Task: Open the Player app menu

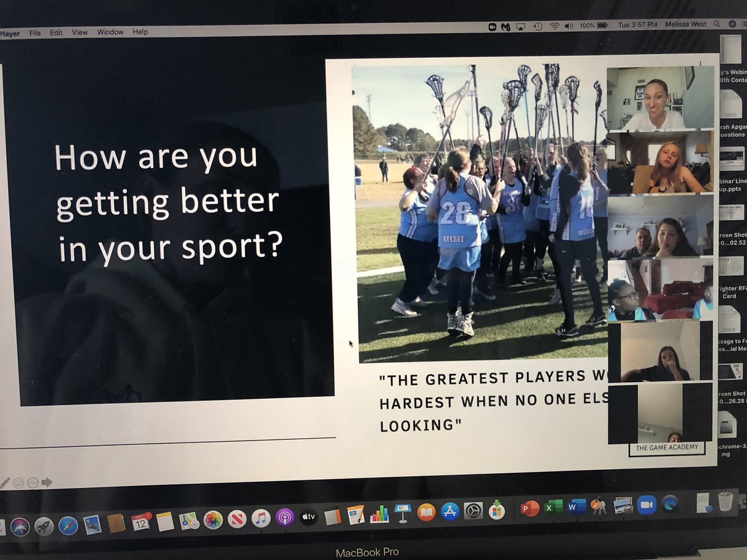Action: pyautogui.click(x=10, y=34)
